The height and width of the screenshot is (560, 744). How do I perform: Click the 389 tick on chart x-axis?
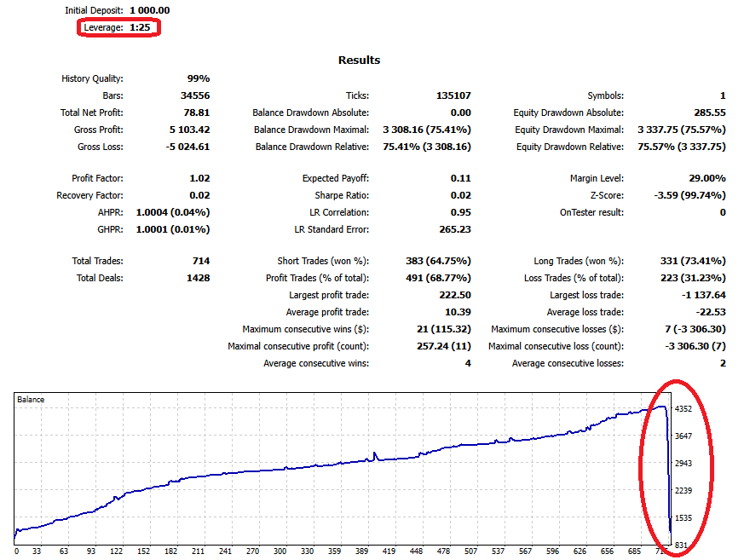(x=362, y=551)
